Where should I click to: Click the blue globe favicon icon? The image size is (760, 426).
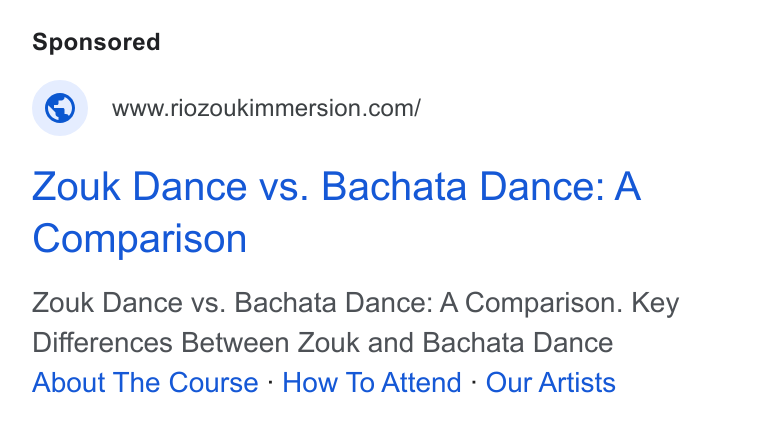pyautogui.click(x=60, y=108)
